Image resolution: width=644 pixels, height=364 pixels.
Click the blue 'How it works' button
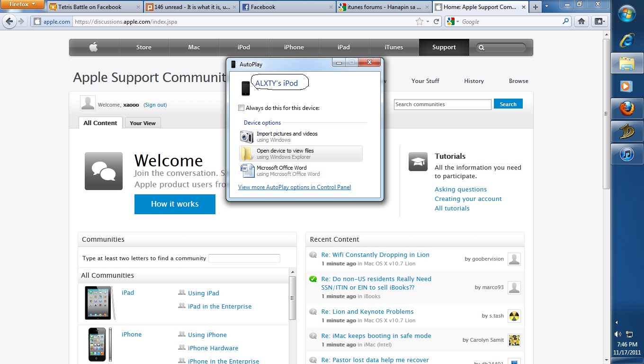175,204
